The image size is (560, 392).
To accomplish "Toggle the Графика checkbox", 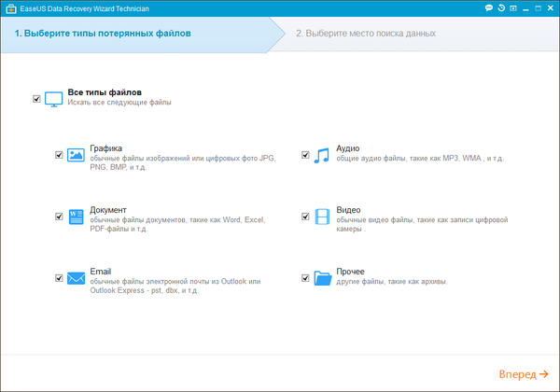I will tap(59, 155).
